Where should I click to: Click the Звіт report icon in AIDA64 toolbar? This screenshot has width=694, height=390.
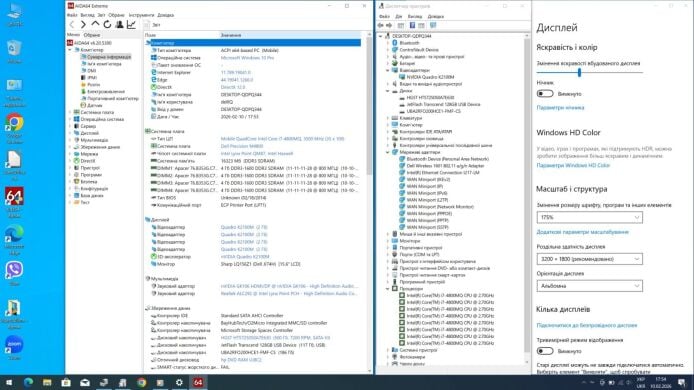click(148, 25)
